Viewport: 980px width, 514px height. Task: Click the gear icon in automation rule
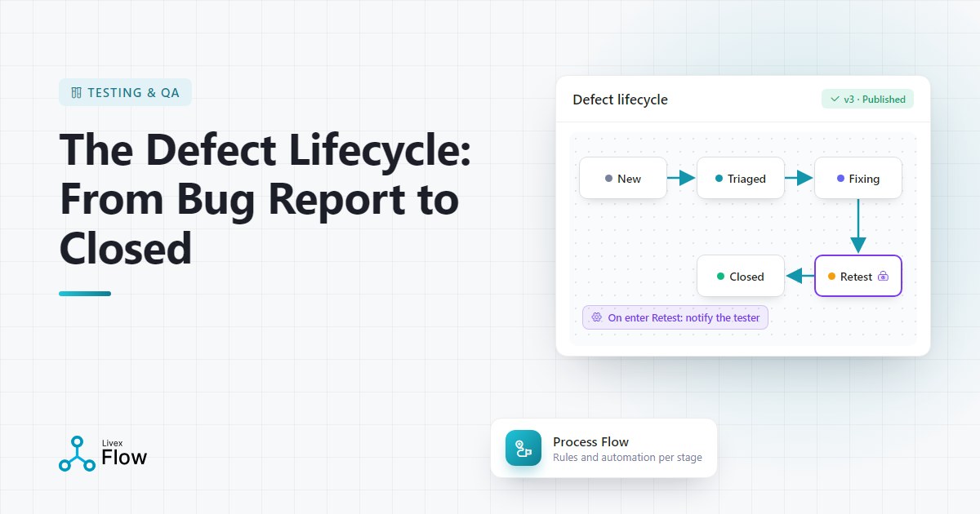597,317
